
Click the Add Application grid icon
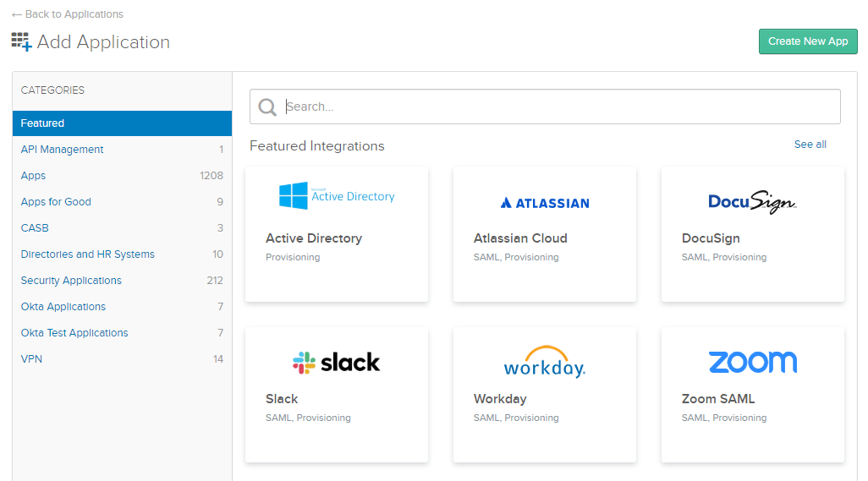(21, 41)
